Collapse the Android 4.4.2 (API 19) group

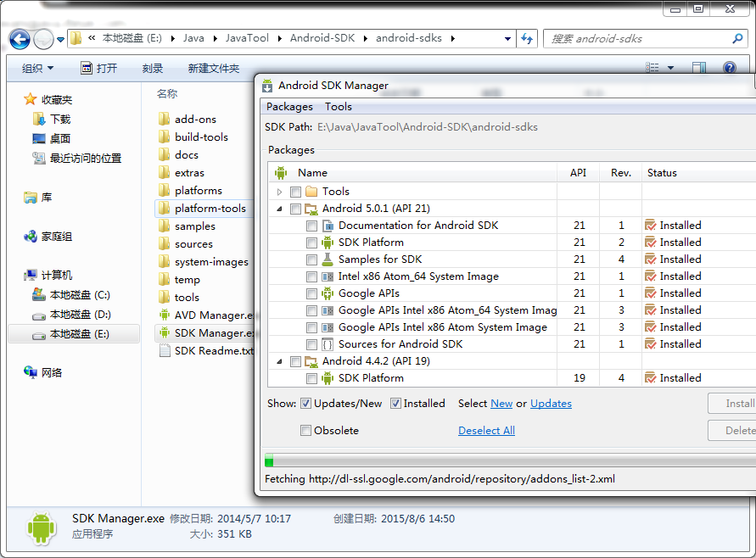coord(280,361)
